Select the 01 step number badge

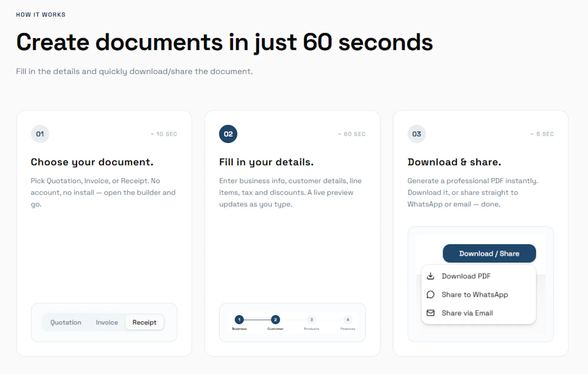point(40,134)
